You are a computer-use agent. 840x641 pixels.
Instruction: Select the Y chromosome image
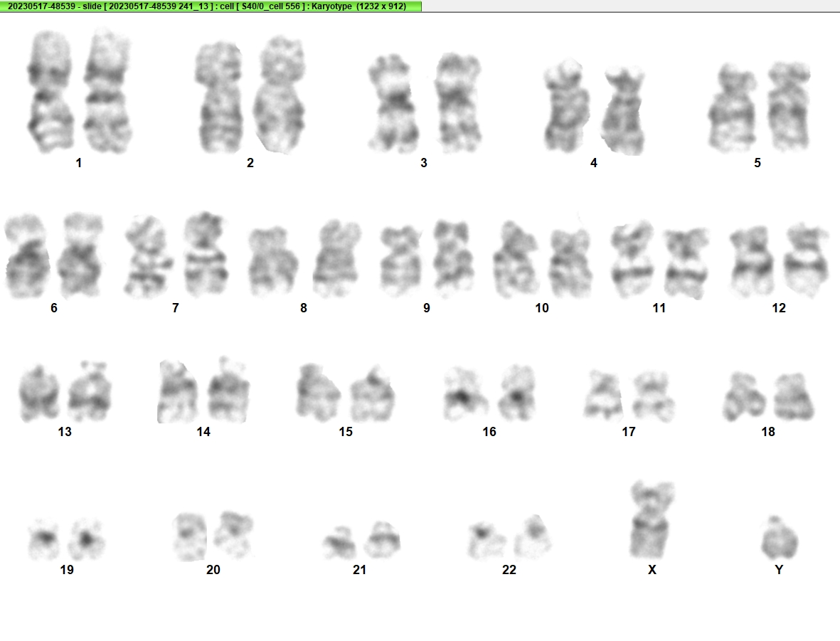coord(780,538)
